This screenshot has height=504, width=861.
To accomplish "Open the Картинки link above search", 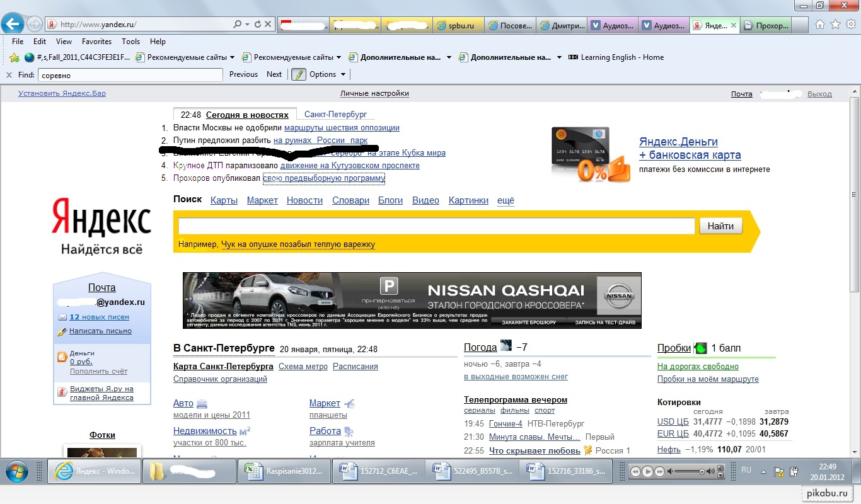I will click(468, 200).
